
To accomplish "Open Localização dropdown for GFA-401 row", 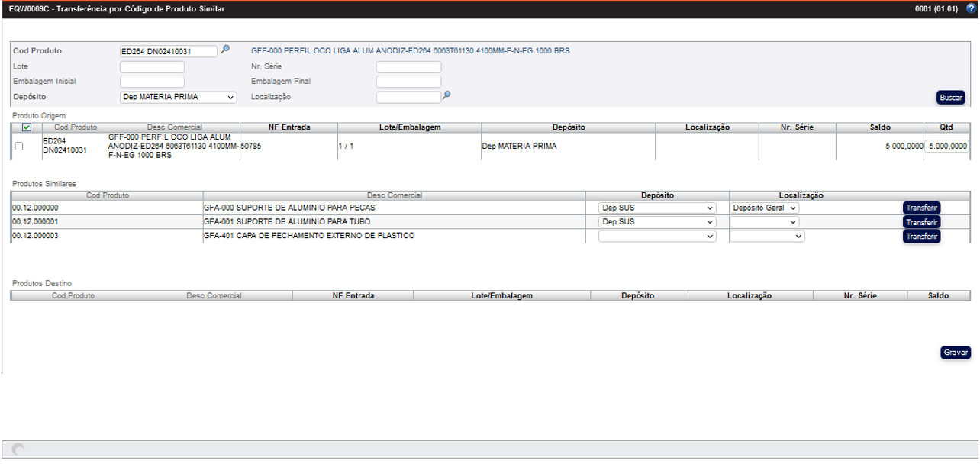I will coord(767,237).
